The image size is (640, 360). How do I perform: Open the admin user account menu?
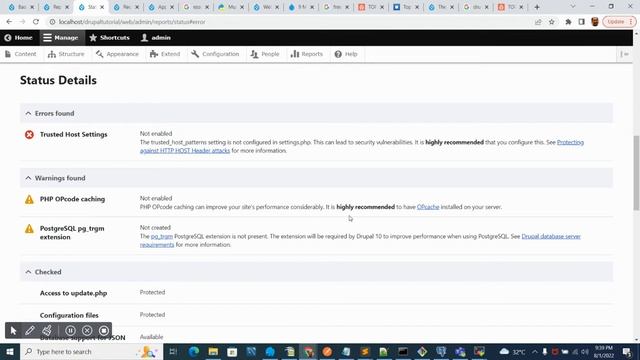(156, 38)
